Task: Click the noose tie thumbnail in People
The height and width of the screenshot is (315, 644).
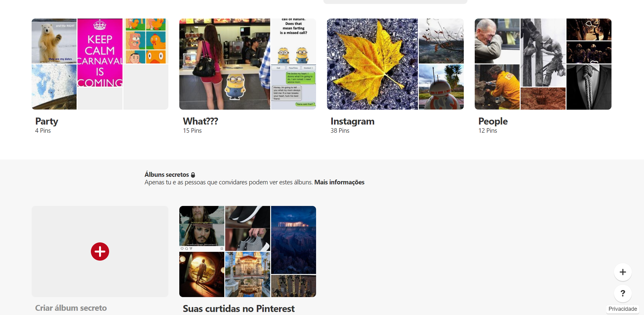Action: tap(589, 87)
